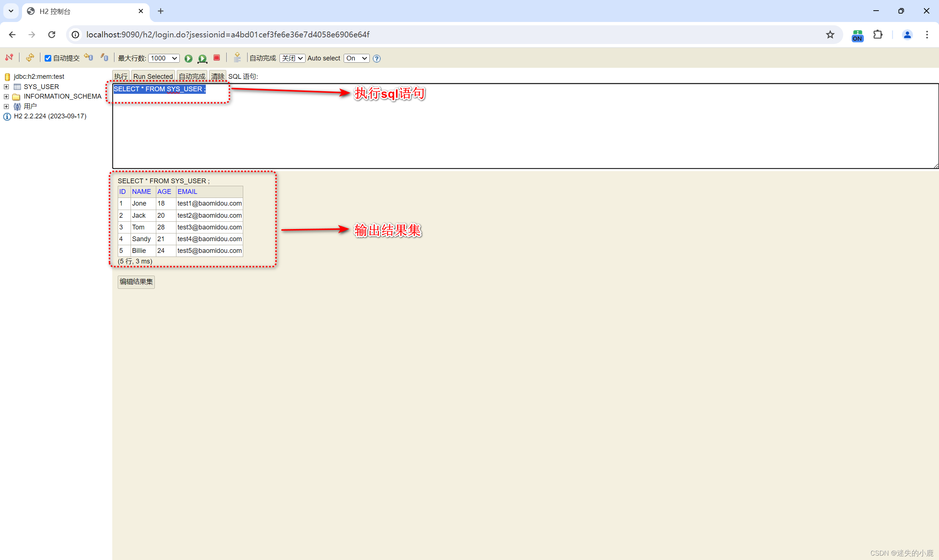This screenshot has width=939, height=560.
Task: Click the test5@baomidou.com email cell
Action: pos(209,251)
